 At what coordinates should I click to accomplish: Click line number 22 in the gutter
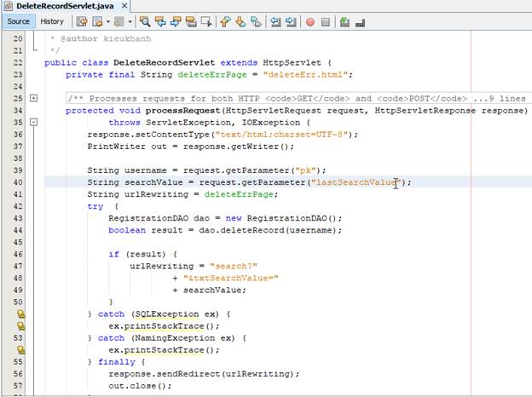18,63
